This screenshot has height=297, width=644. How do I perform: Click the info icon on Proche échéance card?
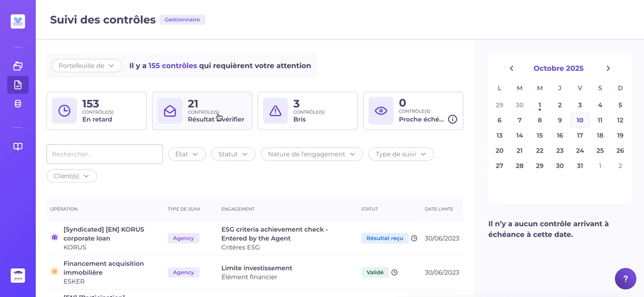(452, 119)
